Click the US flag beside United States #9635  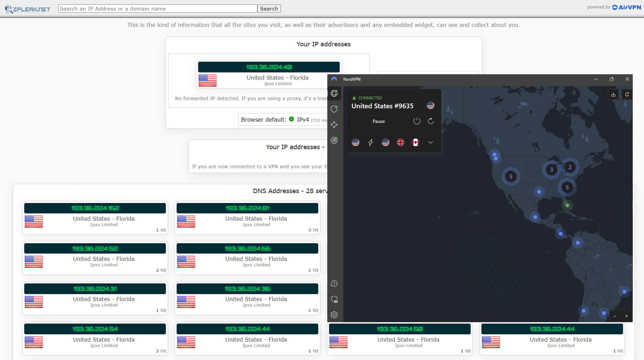click(431, 106)
